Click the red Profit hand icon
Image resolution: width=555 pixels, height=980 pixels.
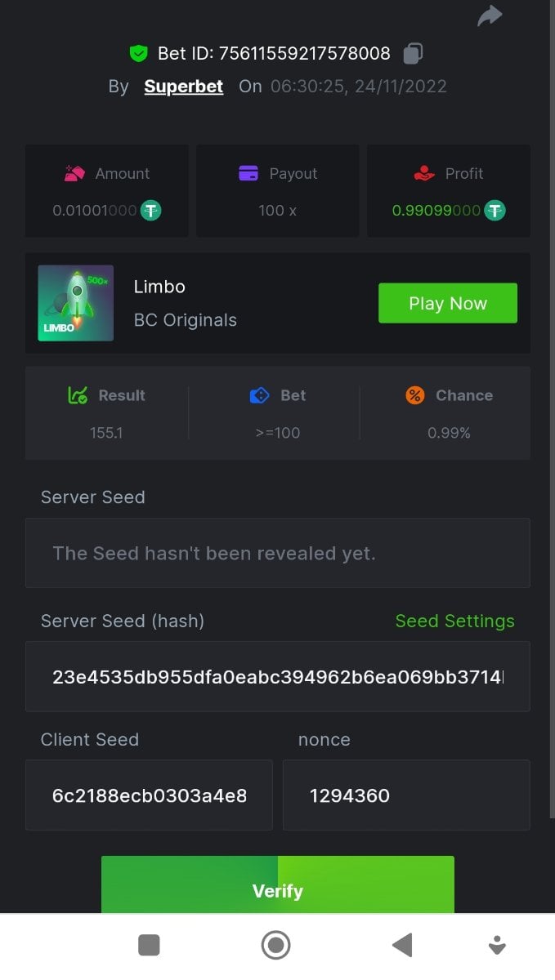coord(424,173)
